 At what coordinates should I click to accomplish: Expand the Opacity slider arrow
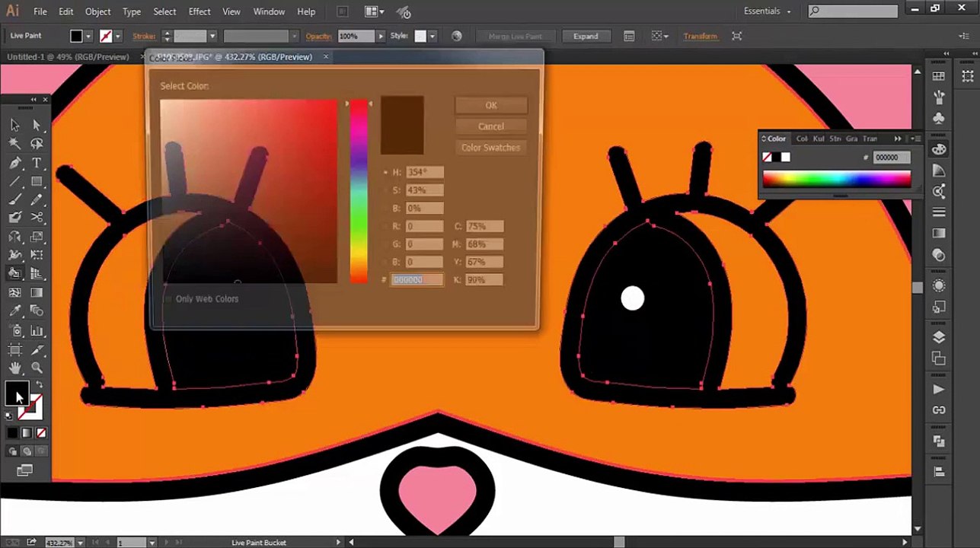(381, 36)
